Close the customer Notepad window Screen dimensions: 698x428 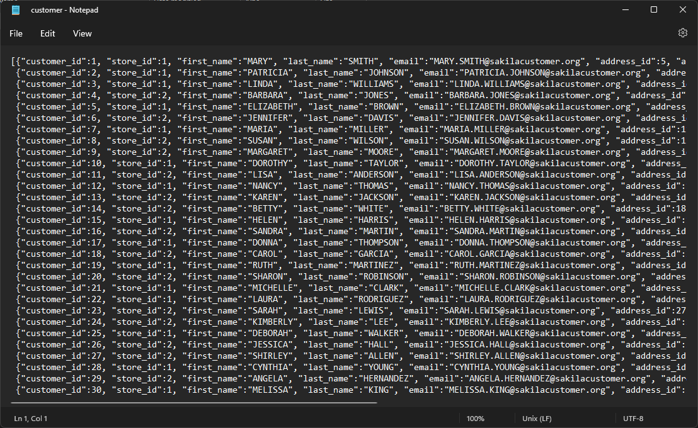pyautogui.click(x=683, y=10)
